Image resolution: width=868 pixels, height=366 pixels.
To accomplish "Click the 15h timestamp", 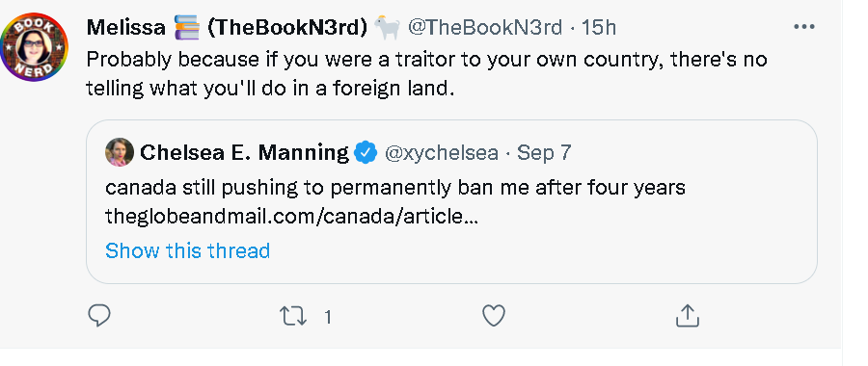I will [x=598, y=27].
